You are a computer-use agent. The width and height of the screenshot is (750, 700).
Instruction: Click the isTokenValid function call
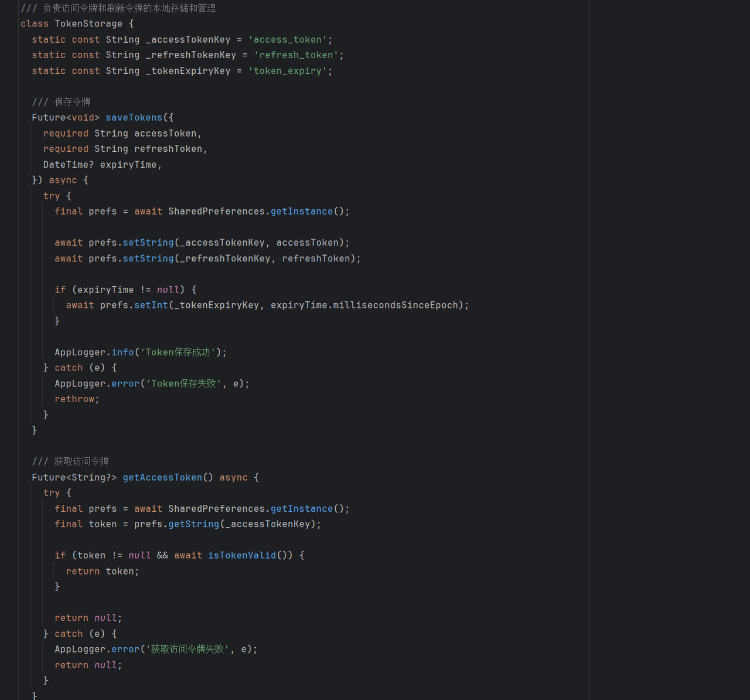tap(242, 555)
